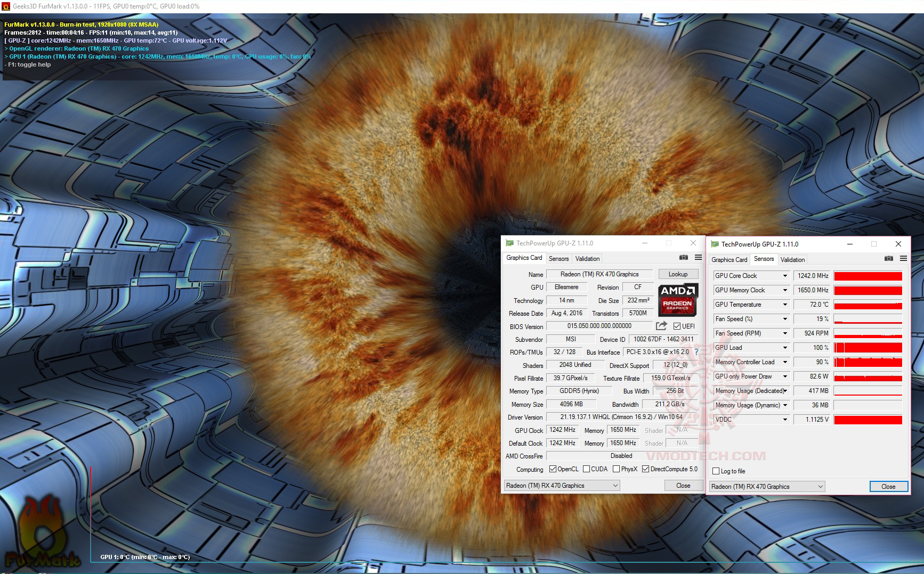Click the BIOS Version field 015.050.000.000
The height and width of the screenshot is (574, 924).
599,326
